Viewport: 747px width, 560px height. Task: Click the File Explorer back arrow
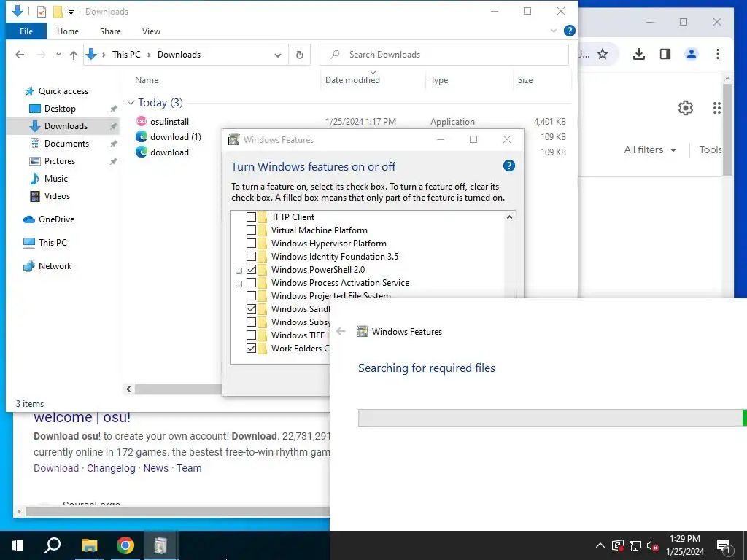click(20, 55)
